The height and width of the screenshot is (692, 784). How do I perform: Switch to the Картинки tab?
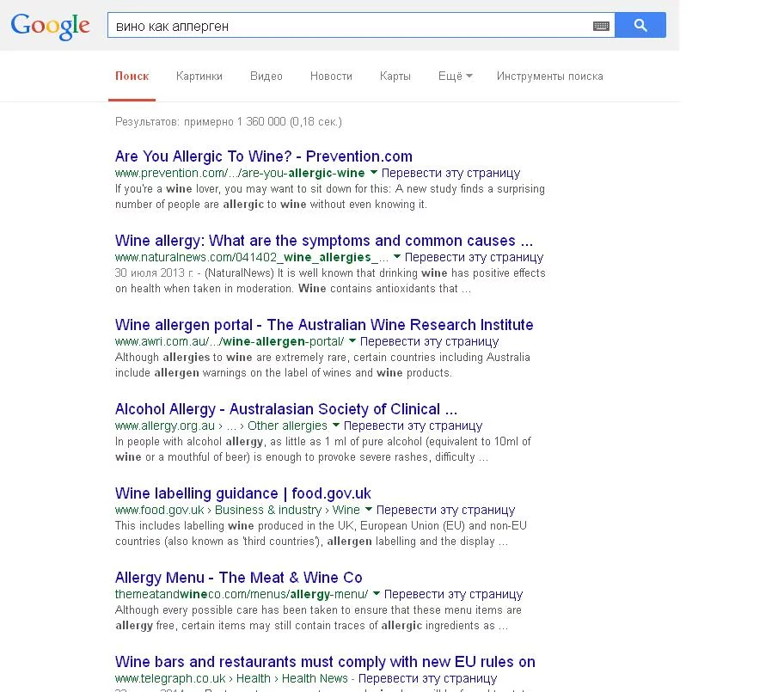[x=199, y=76]
